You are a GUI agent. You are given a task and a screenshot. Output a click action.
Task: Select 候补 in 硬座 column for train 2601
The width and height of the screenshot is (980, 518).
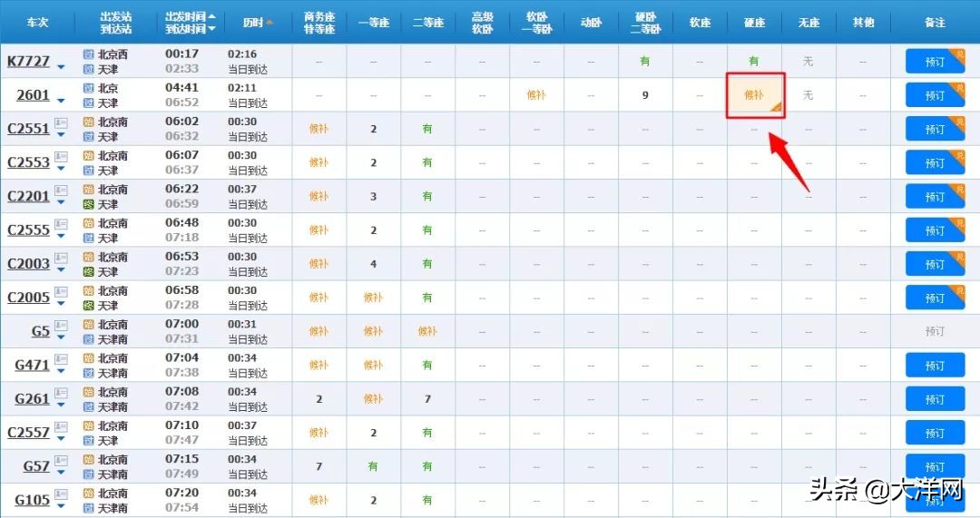point(755,95)
